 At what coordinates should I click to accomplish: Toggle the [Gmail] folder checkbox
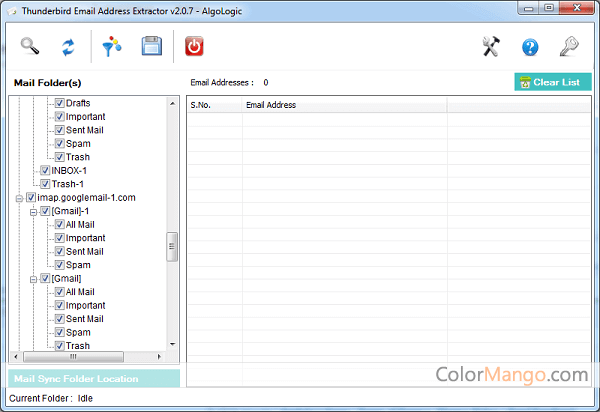[x=45, y=278]
